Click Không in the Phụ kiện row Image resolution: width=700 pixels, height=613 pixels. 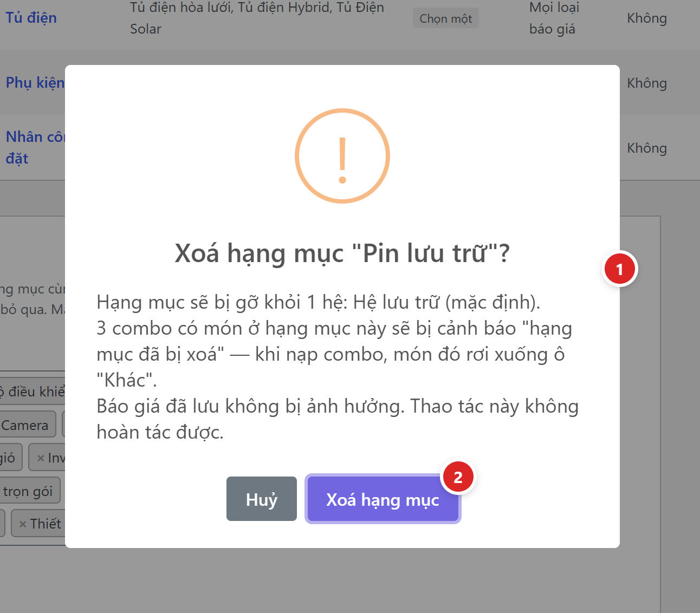(647, 83)
